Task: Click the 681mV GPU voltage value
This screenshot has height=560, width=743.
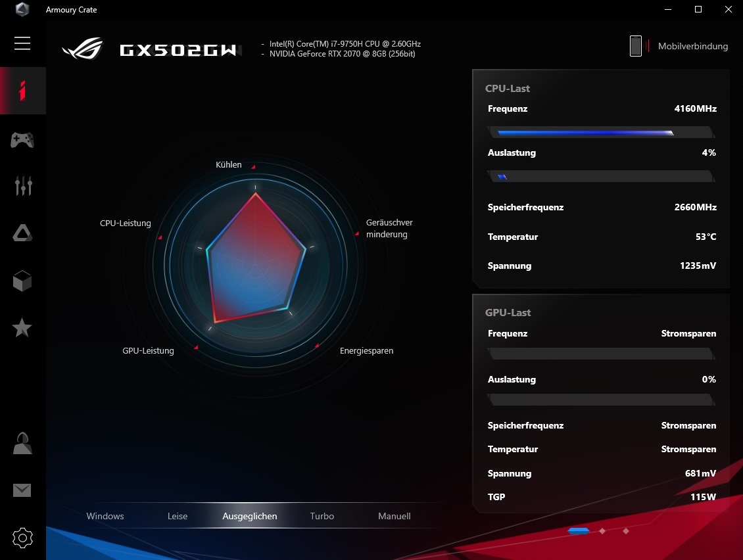Action: point(700,473)
